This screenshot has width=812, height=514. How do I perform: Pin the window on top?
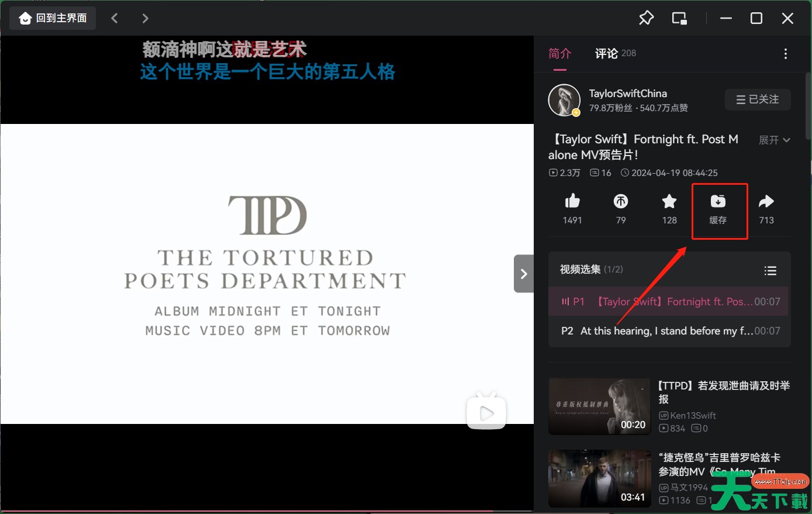coord(646,18)
